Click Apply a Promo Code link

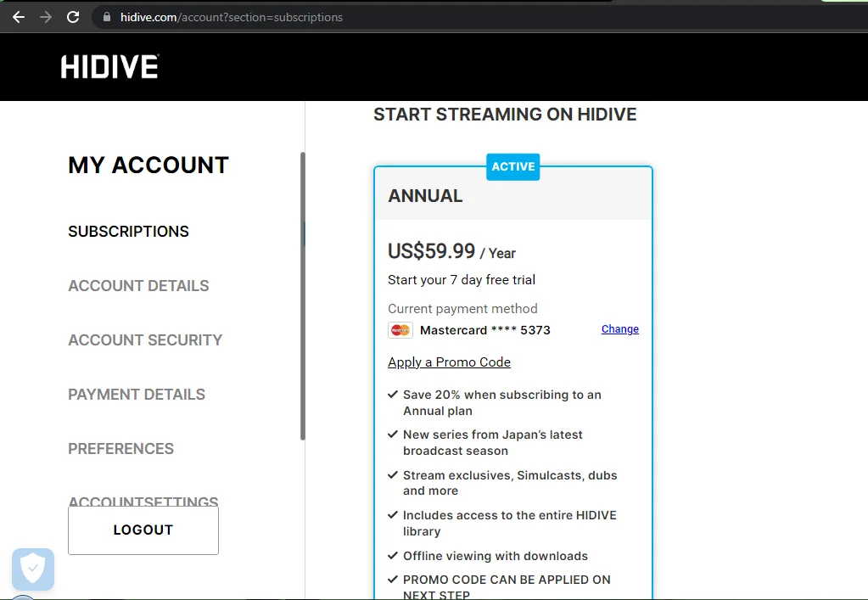pos(449,362)
